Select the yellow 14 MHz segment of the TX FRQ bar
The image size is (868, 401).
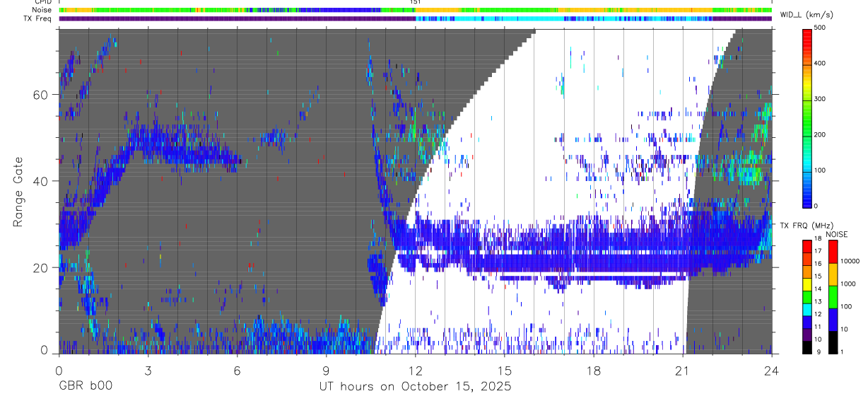click(807, 285)
